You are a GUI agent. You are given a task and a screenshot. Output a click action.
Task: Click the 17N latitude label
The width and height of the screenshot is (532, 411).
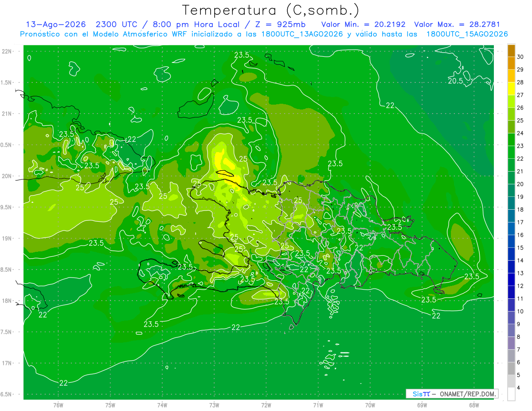click(x=7, y=363)
